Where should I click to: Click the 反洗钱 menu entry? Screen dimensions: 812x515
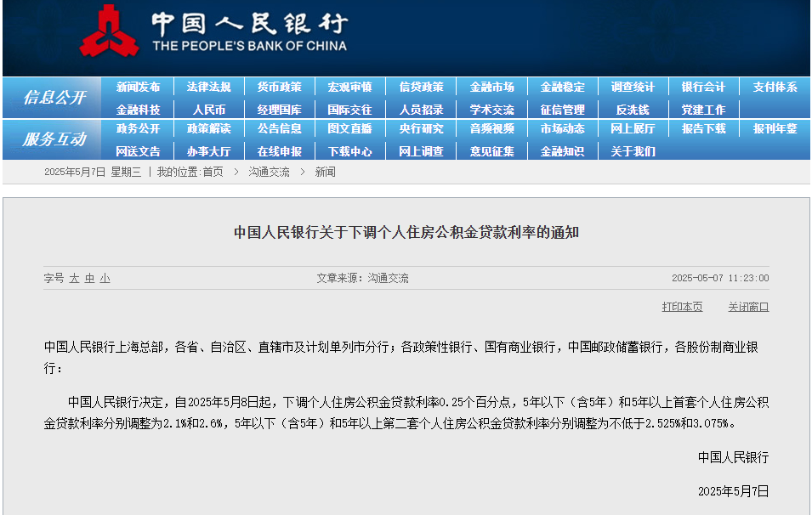[632, 110]
